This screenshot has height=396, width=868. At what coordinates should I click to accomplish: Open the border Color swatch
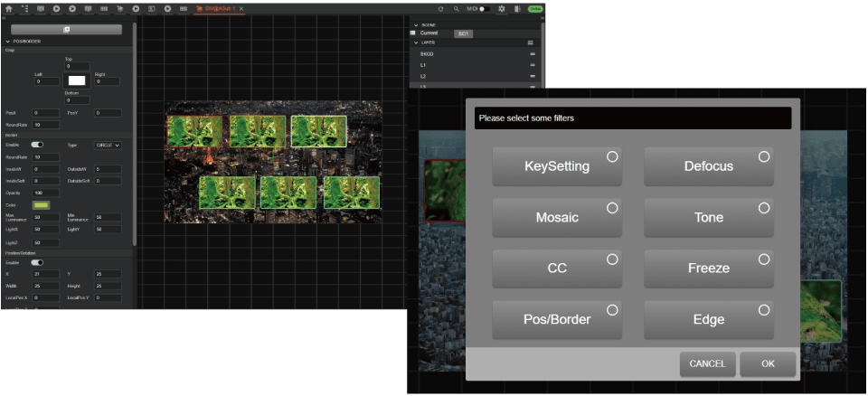point(42,205)
